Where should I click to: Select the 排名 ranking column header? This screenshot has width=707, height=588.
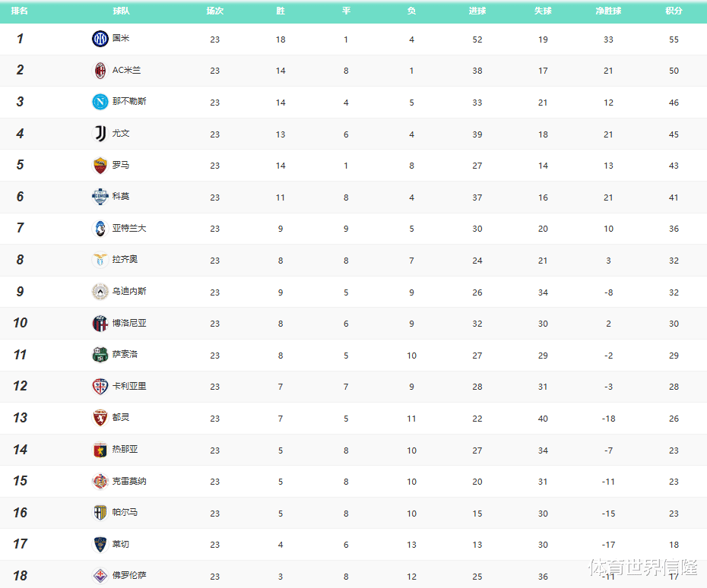[x=20, y=11]
